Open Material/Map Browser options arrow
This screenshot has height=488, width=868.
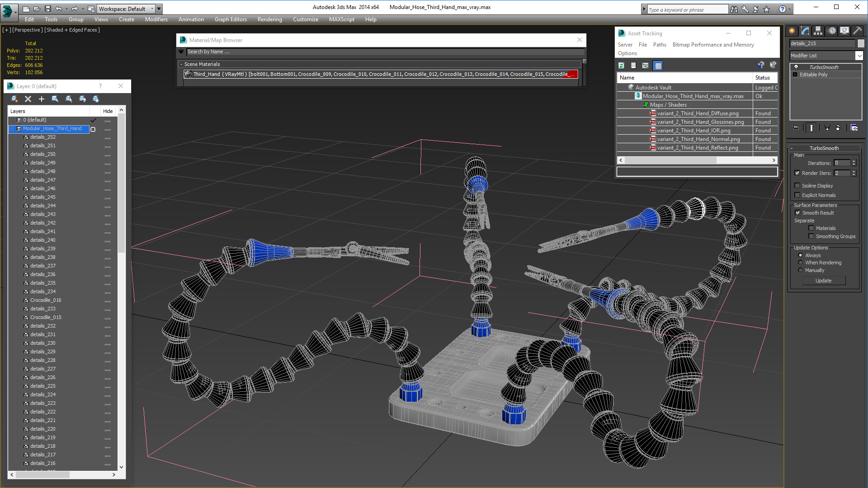(x=181, y=52)
